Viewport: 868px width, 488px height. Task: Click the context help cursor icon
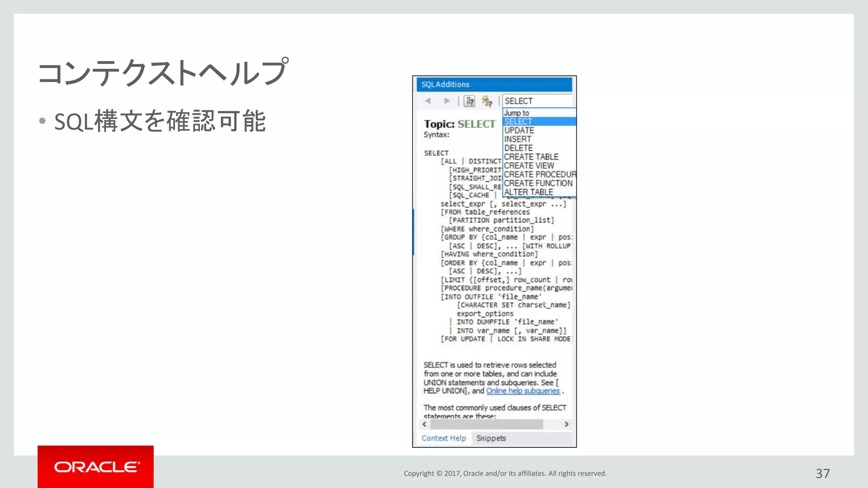click(470, 101)
